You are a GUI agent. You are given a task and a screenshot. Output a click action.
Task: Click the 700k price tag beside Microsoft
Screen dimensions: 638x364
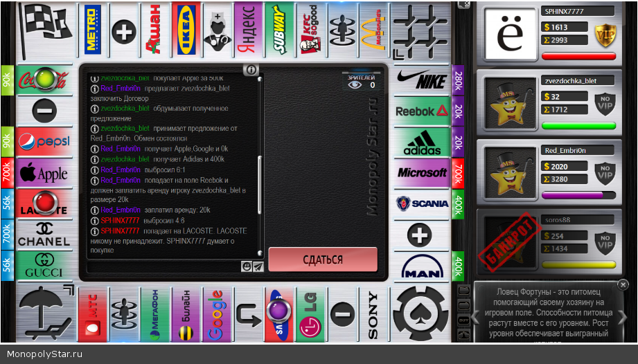458,172
